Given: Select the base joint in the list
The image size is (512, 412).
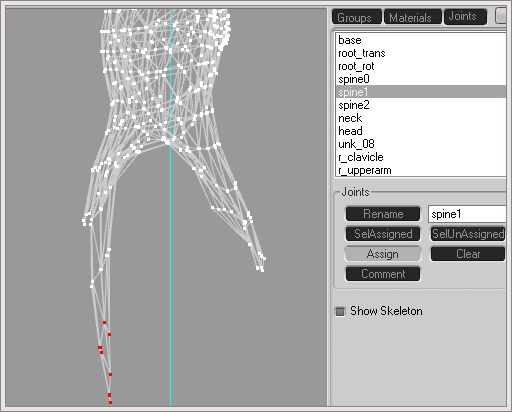Looking at the screenshot, I should click(x=421, y=40).
